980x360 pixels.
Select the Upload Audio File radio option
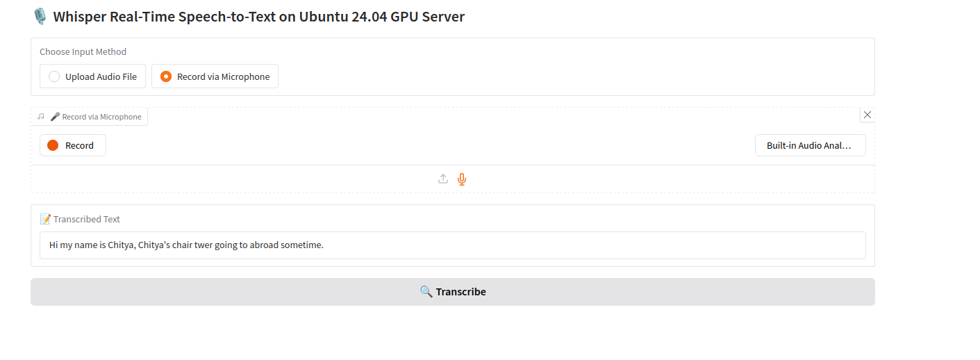pyautogui.click(x=54, y=76)
